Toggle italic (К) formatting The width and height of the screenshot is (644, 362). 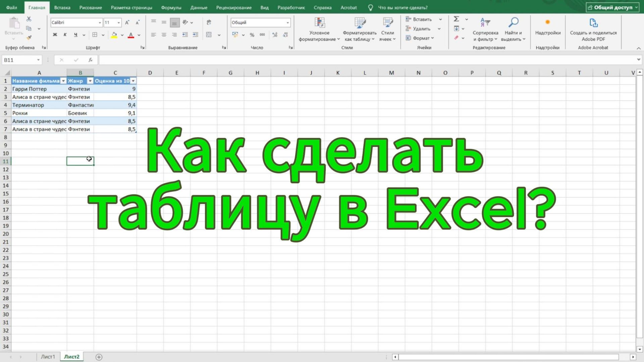[x=65, y=35]
